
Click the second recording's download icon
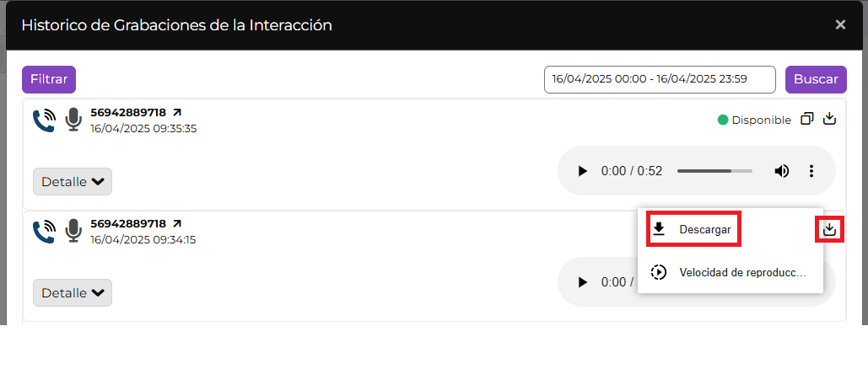tap(830, 229)
